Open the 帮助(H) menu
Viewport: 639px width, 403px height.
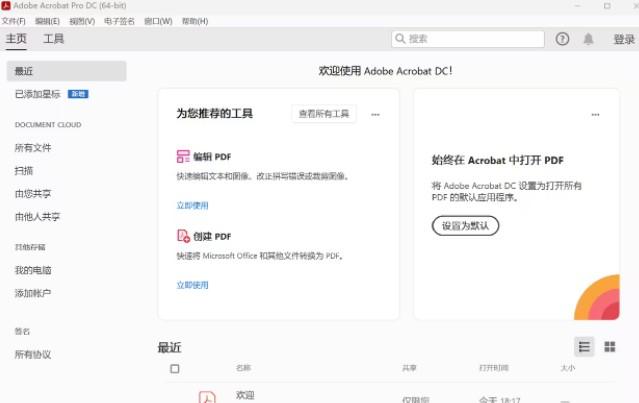pos(195,21)
